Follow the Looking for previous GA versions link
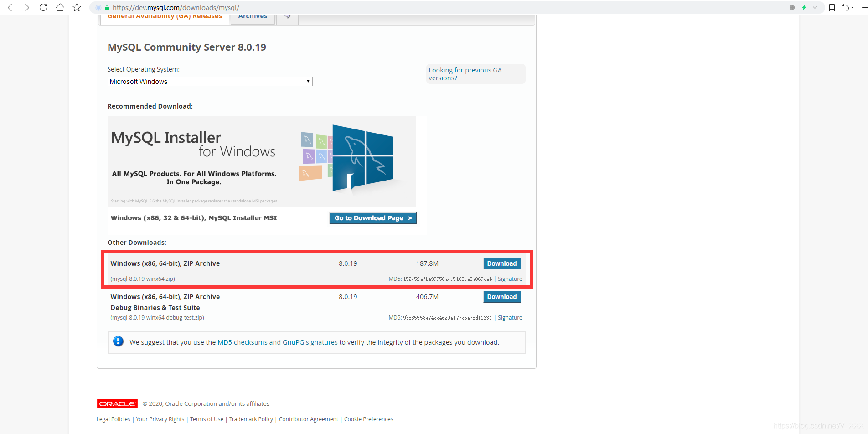The height and width of the screenshot is (434, 868). pos(465,74)
